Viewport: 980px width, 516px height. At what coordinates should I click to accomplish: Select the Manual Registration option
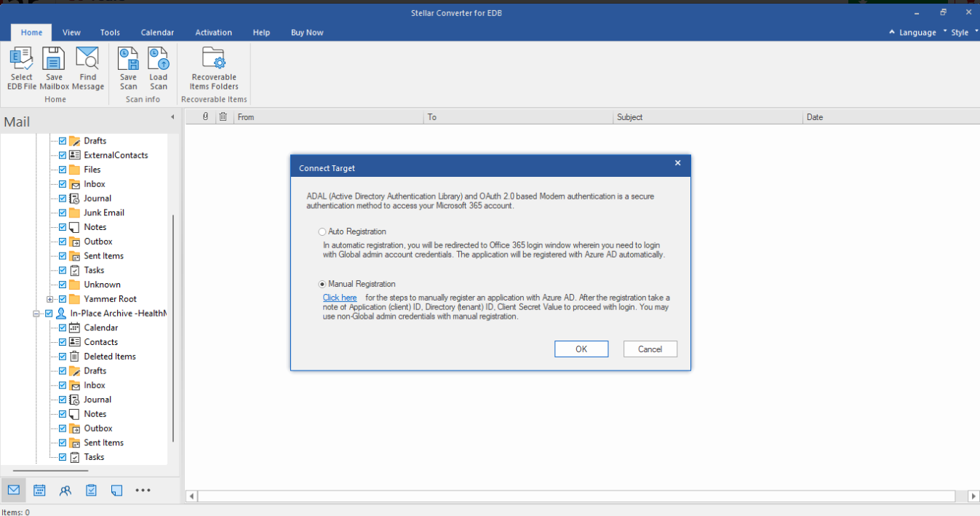click(322, 284)
